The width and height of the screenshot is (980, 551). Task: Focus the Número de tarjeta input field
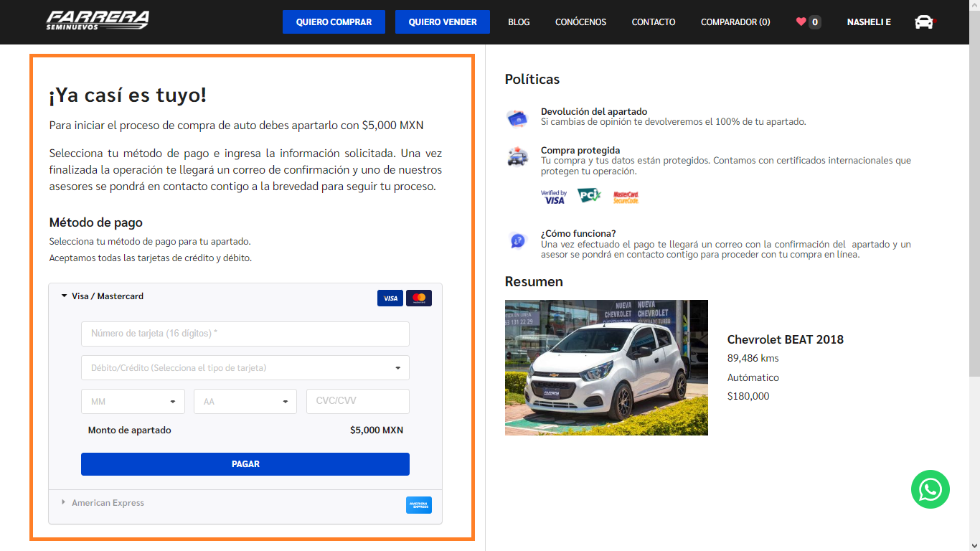pyautogui.click(x=245, y=334)
